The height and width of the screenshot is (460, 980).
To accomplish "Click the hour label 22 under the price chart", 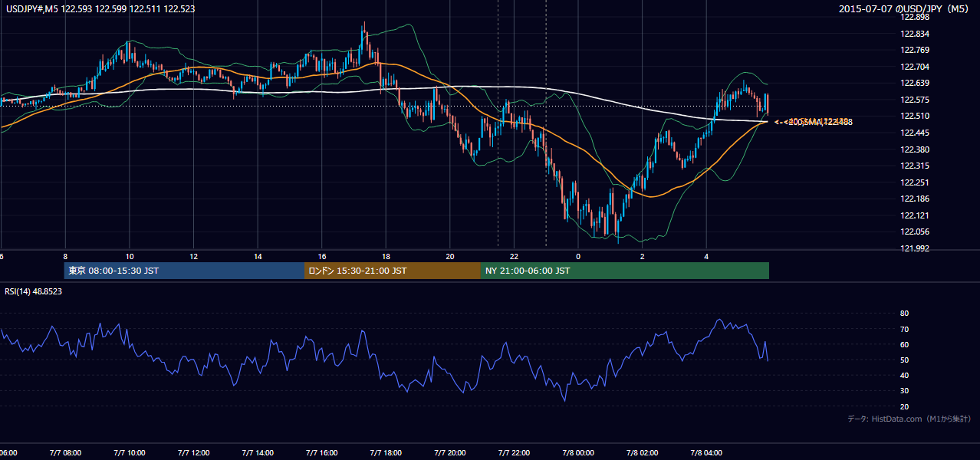I will coord(514,256).
